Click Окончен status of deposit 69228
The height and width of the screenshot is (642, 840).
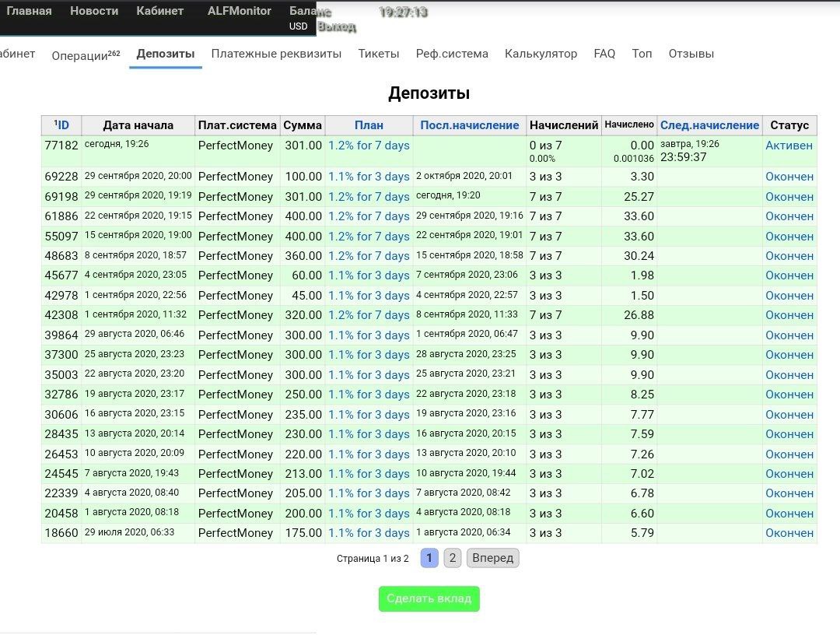point(789,177)
